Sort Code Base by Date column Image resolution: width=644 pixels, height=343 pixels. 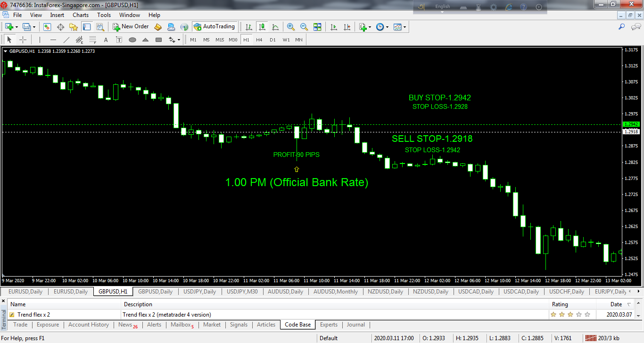[616, 304]
